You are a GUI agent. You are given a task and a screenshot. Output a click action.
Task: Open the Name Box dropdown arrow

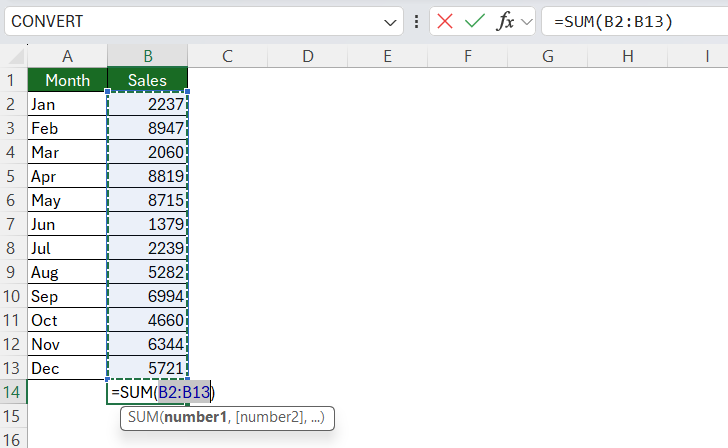pos(390,22)
